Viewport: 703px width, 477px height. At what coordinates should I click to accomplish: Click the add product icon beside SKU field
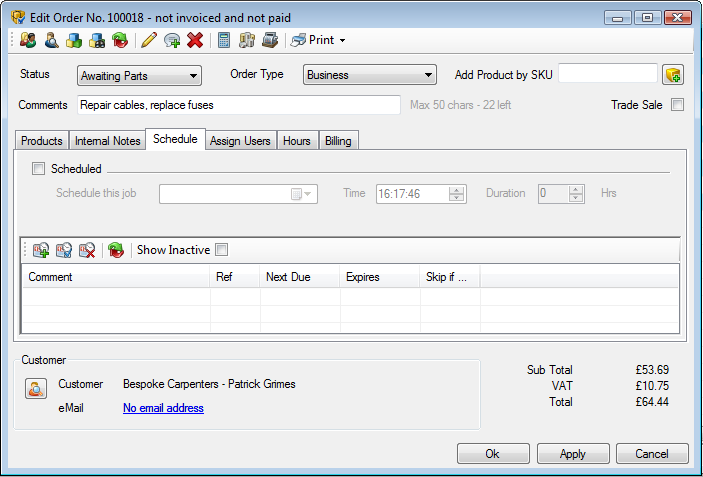click(673, 75)
